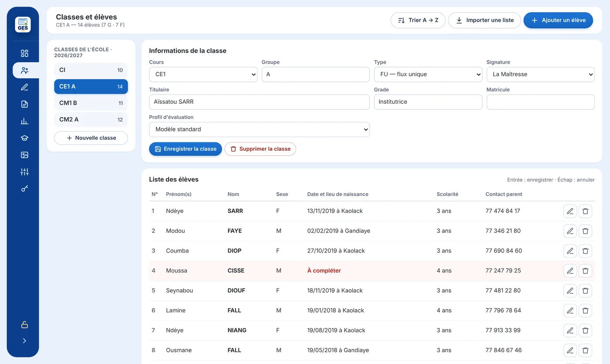Screen dimensions: 610x364
Task: Edit student Seynabou DIOUF with pencil icon
Action: tap(570, 291)
